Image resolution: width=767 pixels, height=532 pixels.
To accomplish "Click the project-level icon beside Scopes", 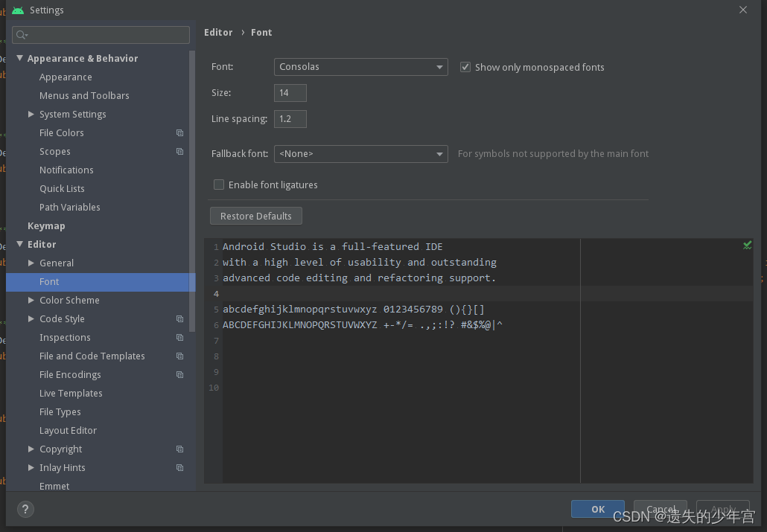I will (x=179, y=152).
